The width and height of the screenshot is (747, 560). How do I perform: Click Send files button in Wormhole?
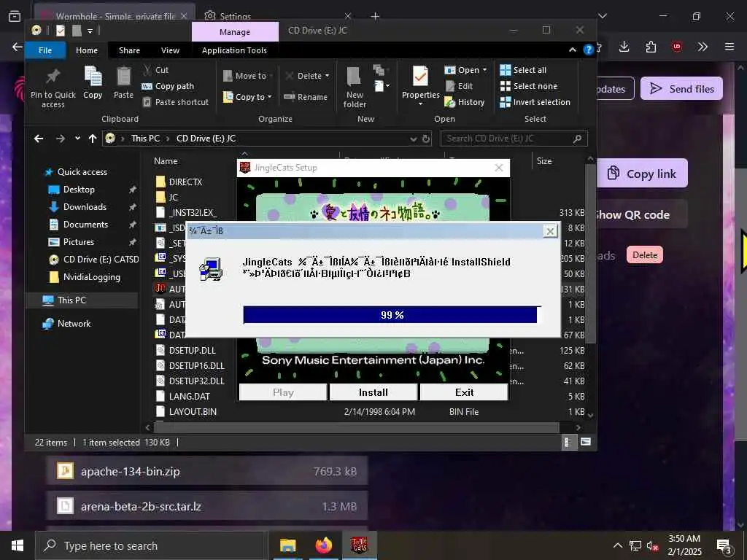tap(681, 88)
